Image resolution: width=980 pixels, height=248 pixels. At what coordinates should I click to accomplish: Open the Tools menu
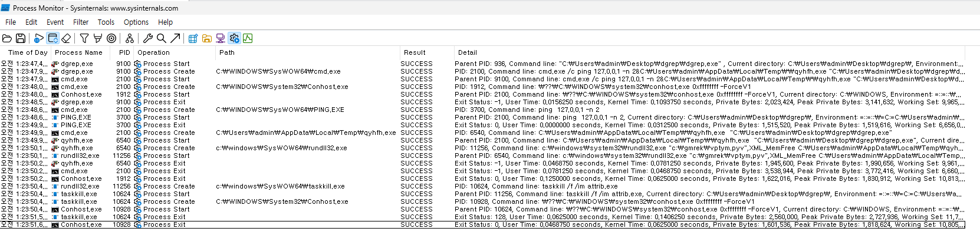coord(106,22)
